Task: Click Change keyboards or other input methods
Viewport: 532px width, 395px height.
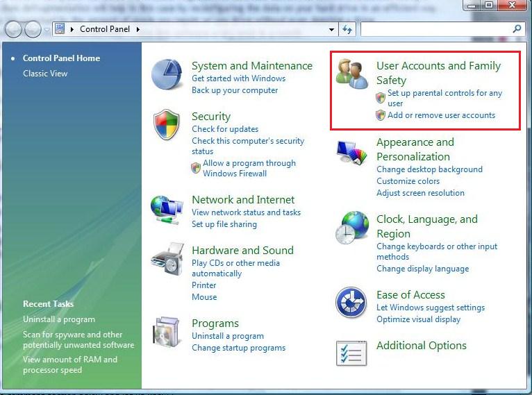Action: [437, 251]
